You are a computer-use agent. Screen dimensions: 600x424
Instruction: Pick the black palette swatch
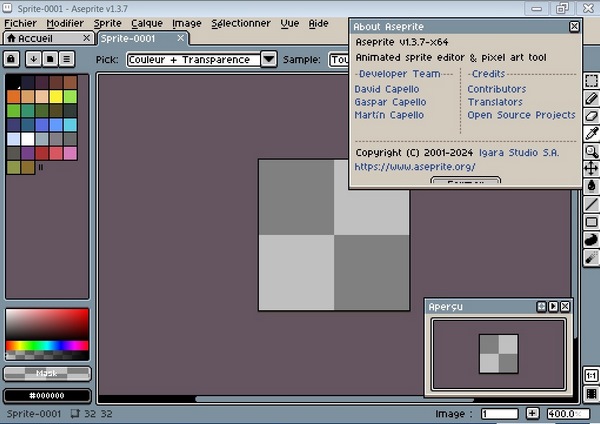point(13,82)
